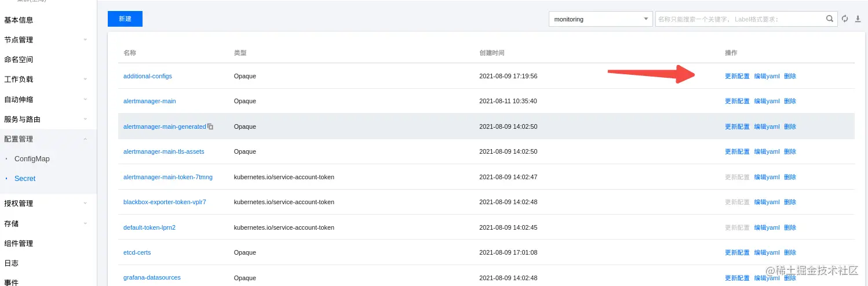Open the alertmanager-main-token-7tmng secret
Viewport: 868px width, 286px height.
click(x=168, y=177)
